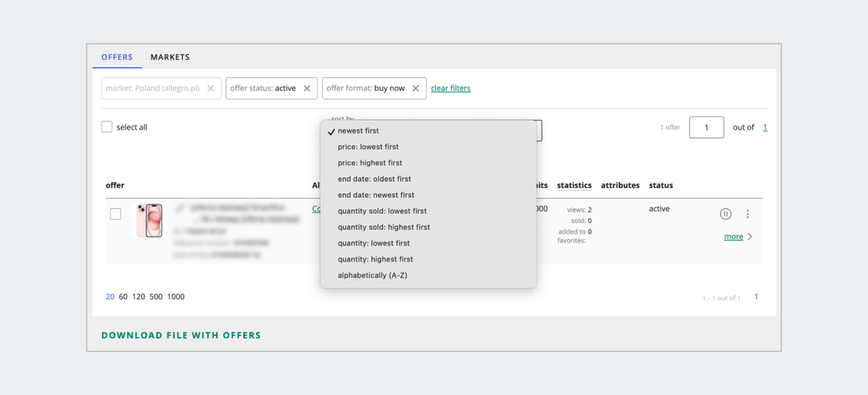Image resolution: width=868 pixels, height=395 pixels.
Task: Tick the select all checkbox
Action: click(x=107, y=127)
